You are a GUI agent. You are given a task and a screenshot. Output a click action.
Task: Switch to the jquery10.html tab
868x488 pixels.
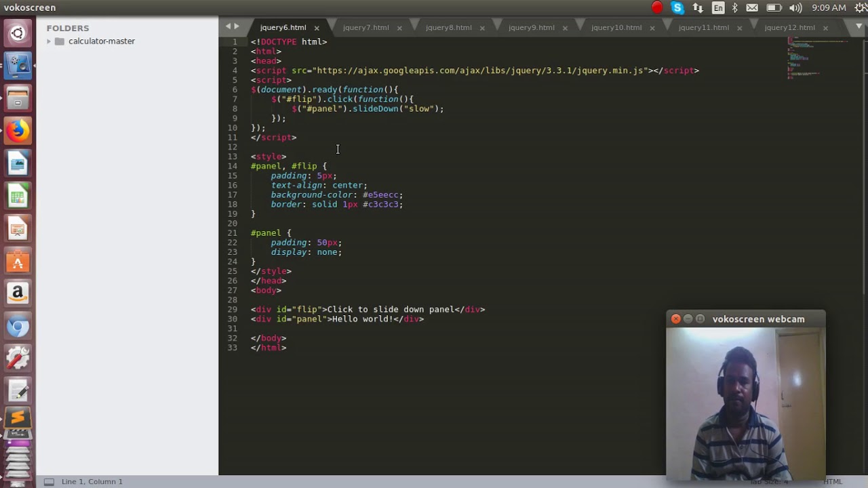coord(616,28)
